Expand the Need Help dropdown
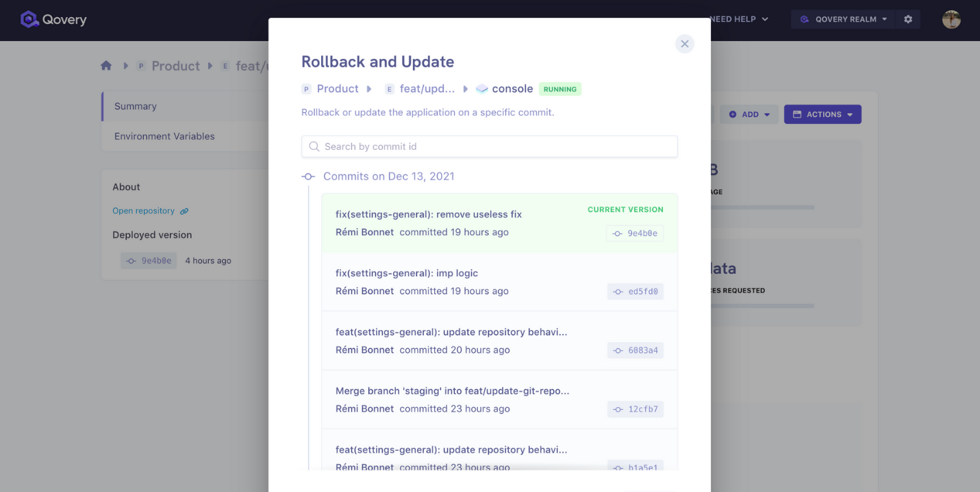Image resolution: width=980 pixels, height=492 pixels. point(739,19)
